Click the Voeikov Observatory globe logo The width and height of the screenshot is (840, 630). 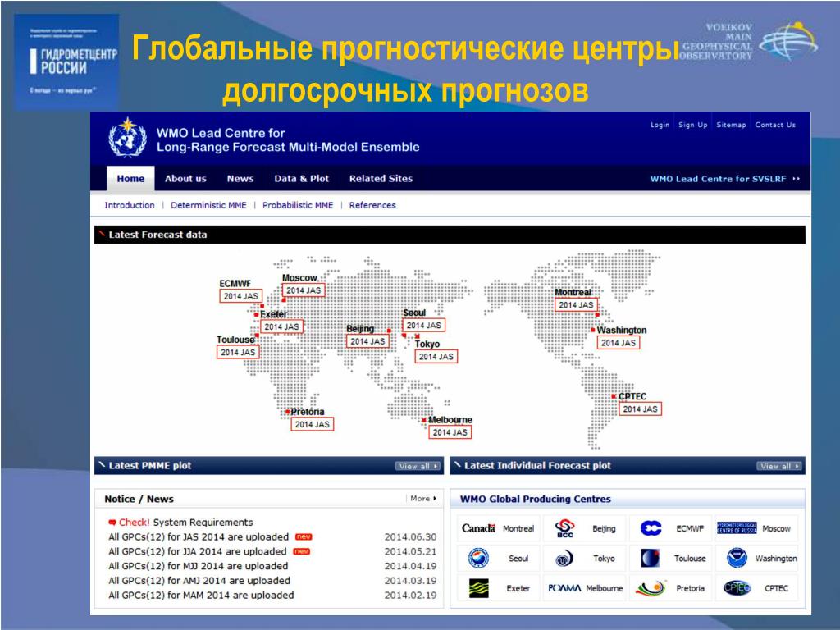coord(788,40)
